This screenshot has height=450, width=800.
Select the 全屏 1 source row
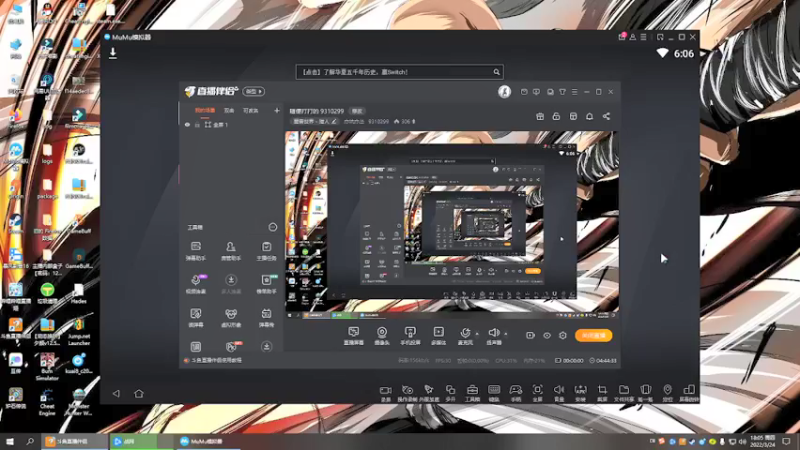click(231, 124)
